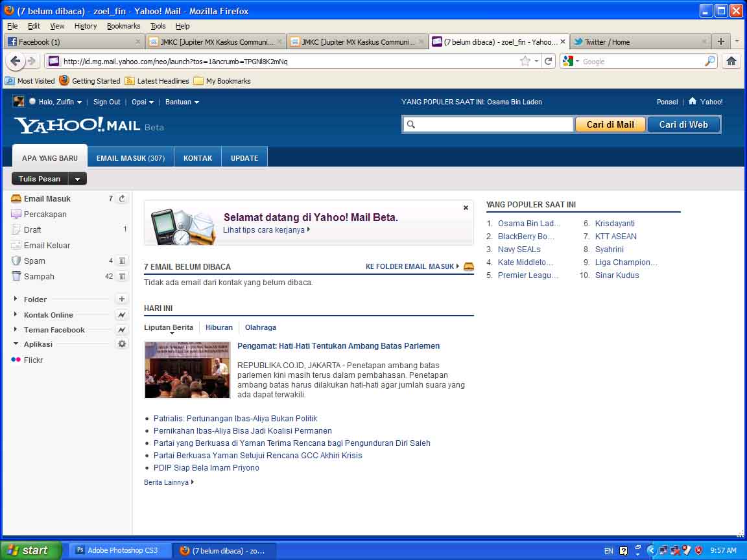The width and height of the screenshot is (747, 560).
Task: Empty the Spam folder with trash icon
Action: click(x=121, y=261)
